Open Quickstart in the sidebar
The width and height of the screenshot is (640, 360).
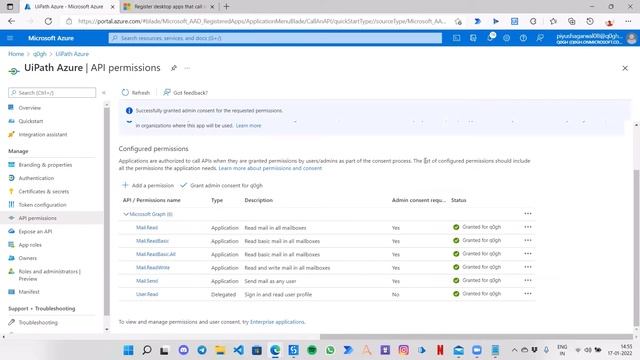[x=31, y=121]
